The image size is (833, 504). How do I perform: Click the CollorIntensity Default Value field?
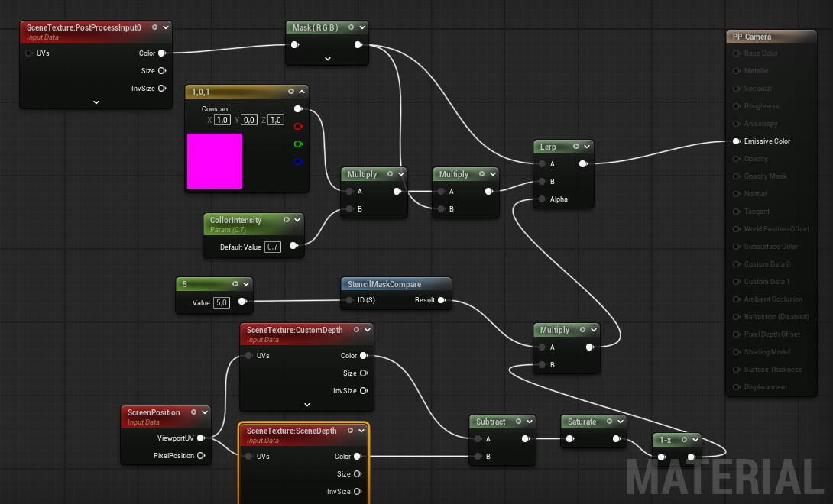tap(273, 247)
